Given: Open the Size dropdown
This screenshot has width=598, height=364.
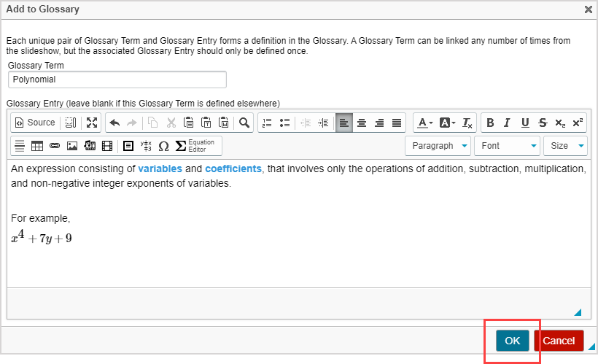Looking at the screenshot, I should click(565, 146).
